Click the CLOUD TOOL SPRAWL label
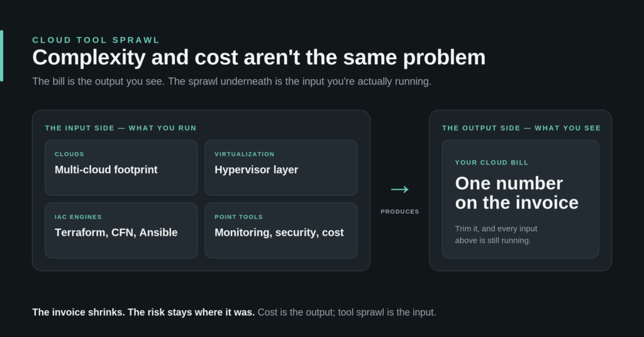 pos(96,40)
